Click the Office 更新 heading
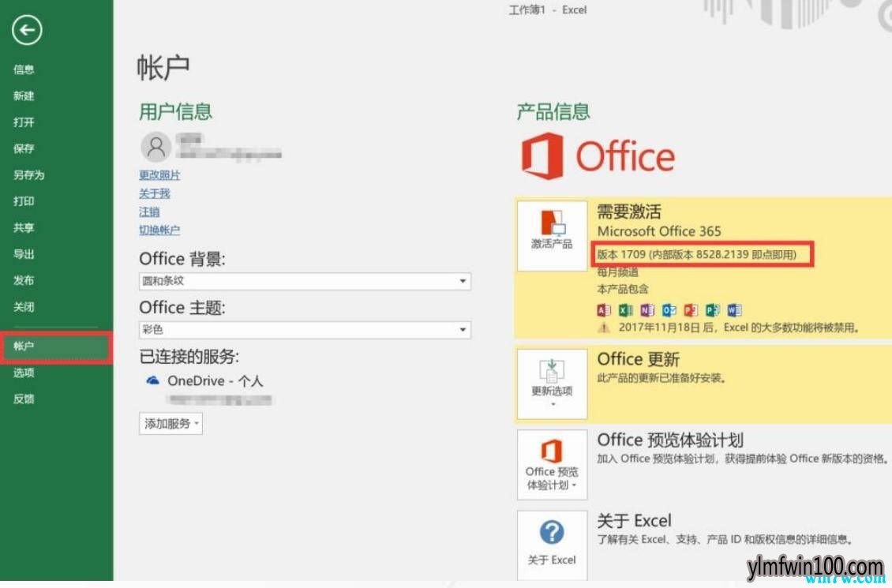Image resolution: width=892 pixels, height=588 pixels. coord(639,359)
